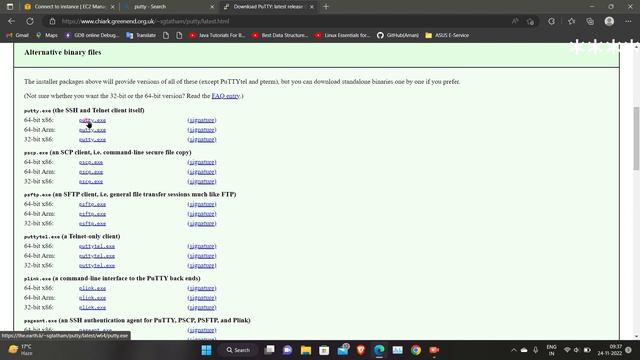Open Task View on the taskbar
This screenshot has height=360, width=640.
269,350
